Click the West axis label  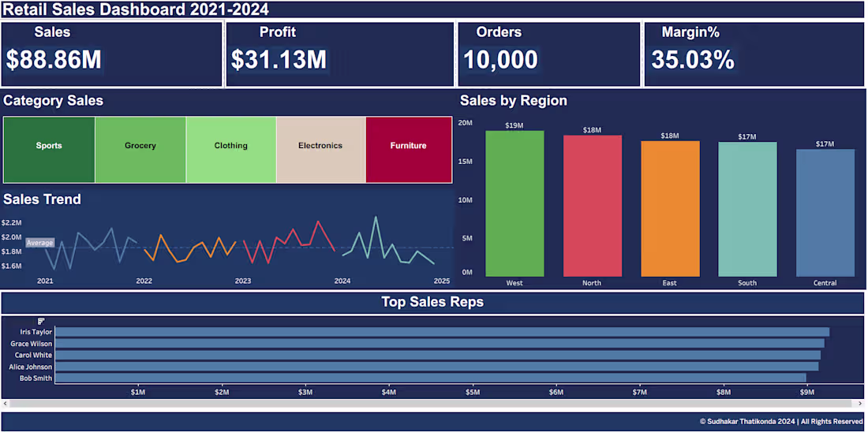pyautogui.click(x=514, y=283)
